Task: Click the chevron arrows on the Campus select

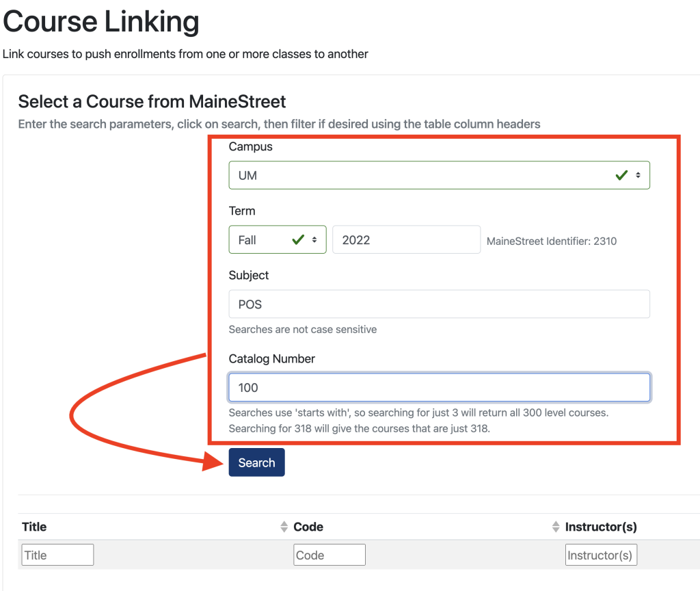Action: tap(637, 174)
